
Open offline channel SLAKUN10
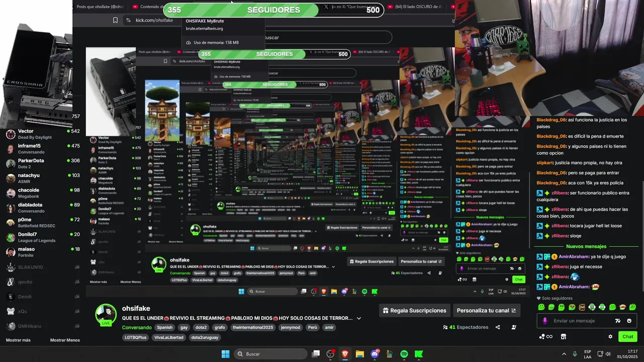point(43,267)
